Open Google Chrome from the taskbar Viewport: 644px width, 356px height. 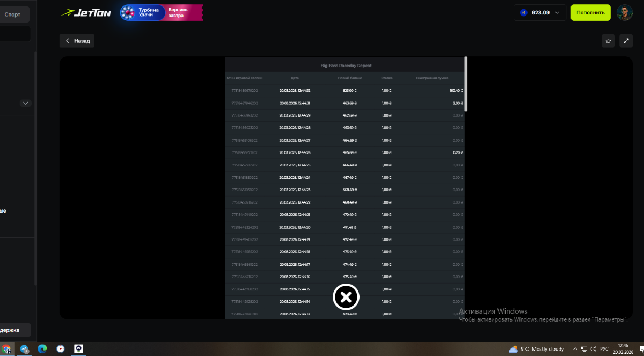point(6,348)
